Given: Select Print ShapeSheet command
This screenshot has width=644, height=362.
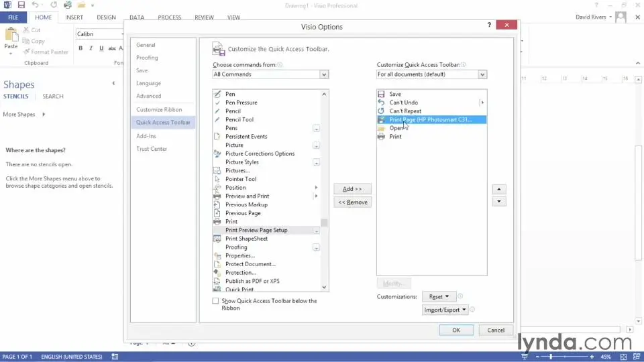Looking at the screenshot, I should coord(266,239).
